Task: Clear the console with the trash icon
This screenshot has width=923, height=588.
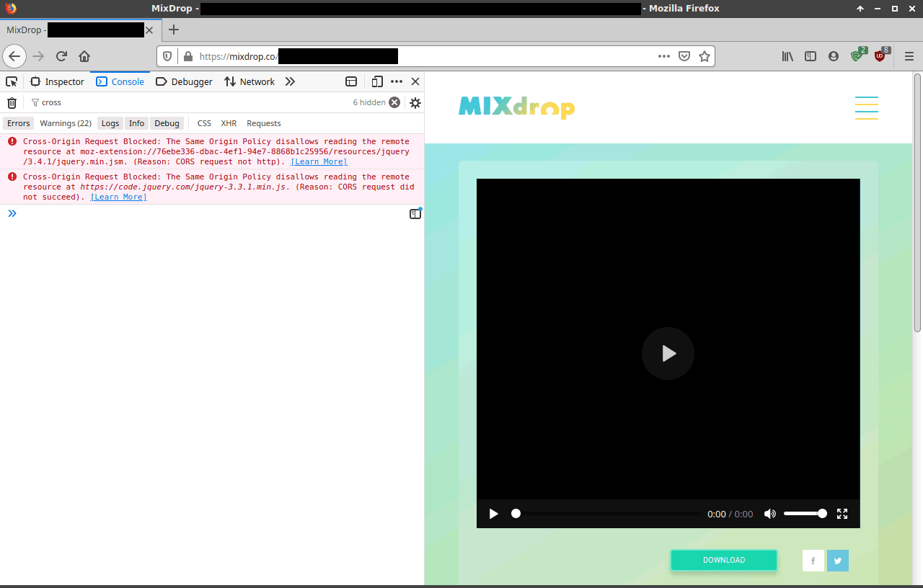Action: (12, 102)
